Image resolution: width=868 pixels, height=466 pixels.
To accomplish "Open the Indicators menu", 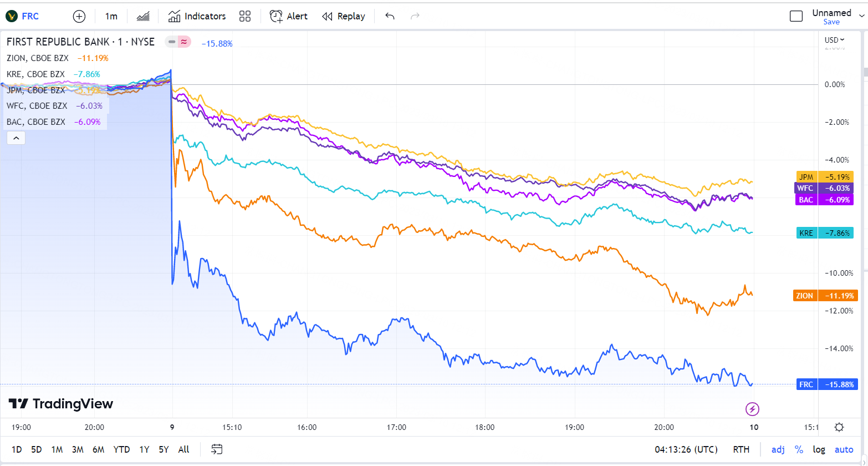I will click(x=197, y=16).
